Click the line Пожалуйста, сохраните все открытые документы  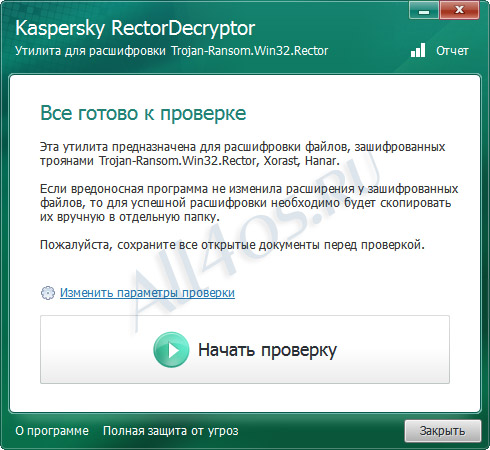232,245
